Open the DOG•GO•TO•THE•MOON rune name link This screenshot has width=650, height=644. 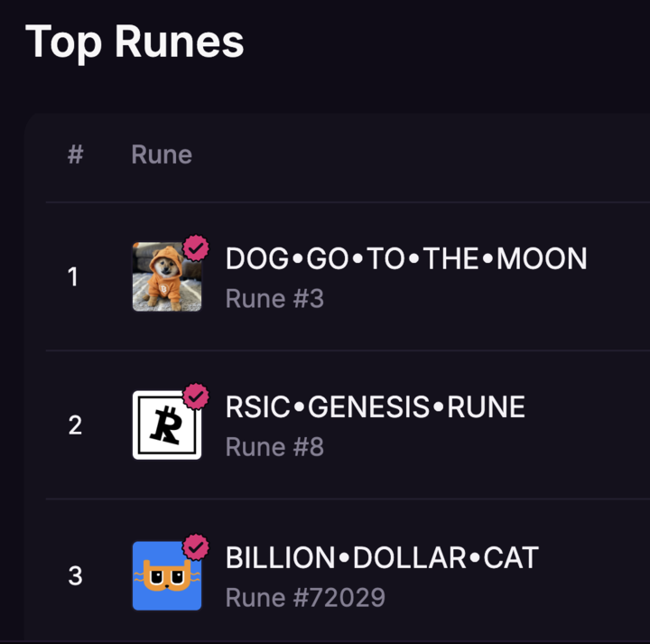point(406,258)
